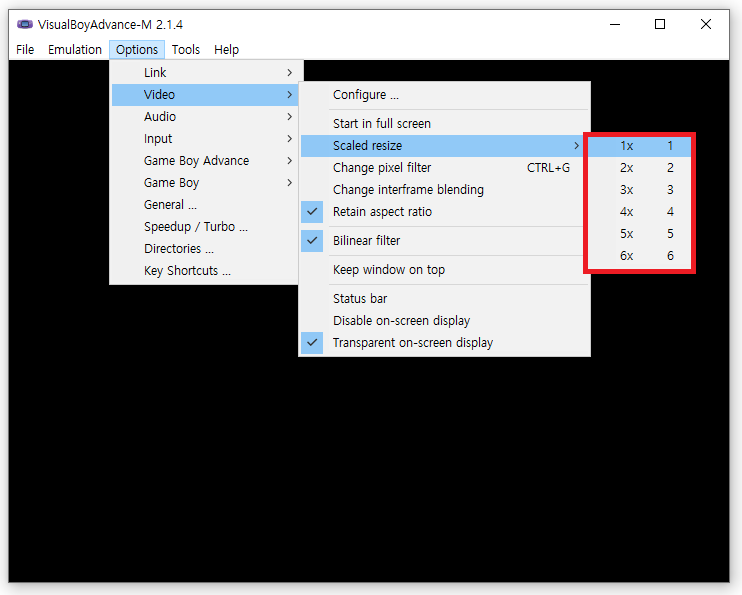
Task: Toggle the Status bar option
Action: click(444, 299)
